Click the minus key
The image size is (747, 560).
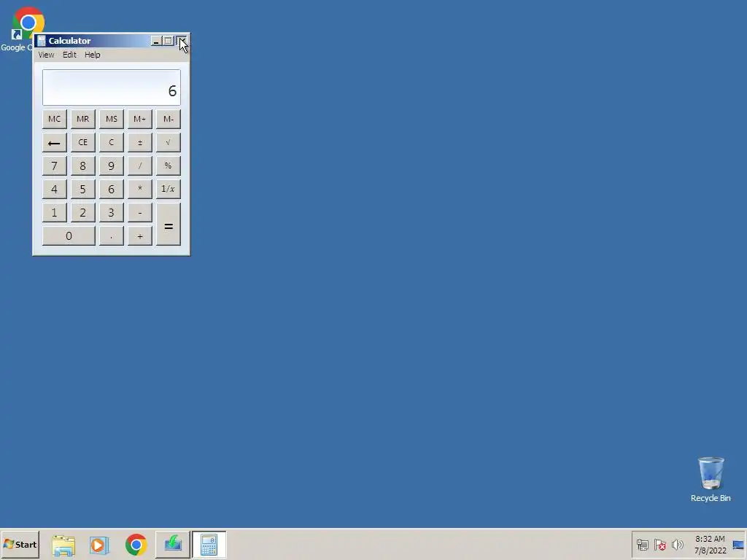point(139,212)
